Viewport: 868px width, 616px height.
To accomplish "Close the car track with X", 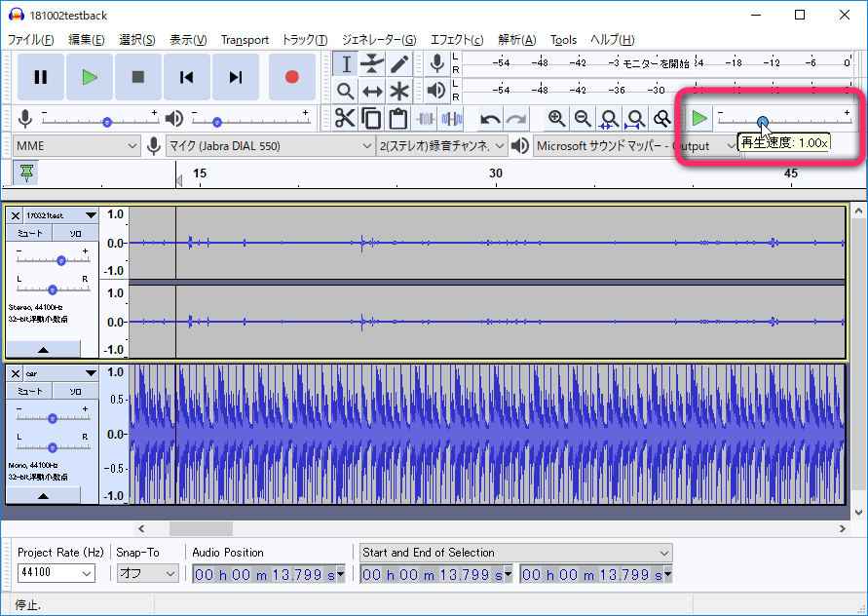I will (16, 373).
